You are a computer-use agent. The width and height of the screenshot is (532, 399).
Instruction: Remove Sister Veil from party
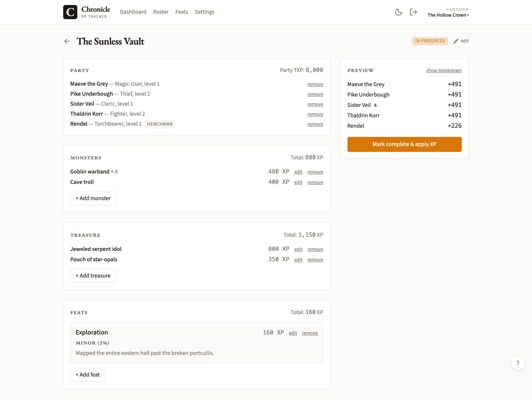[315, 104]
